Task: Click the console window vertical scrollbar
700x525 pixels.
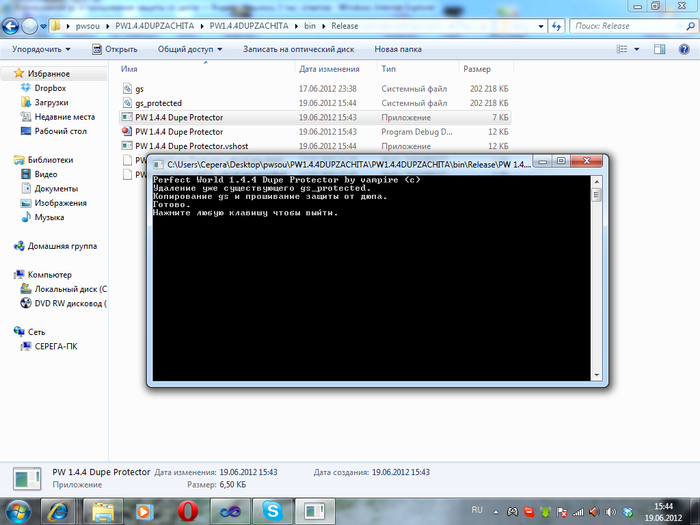Action: point(596,280)
